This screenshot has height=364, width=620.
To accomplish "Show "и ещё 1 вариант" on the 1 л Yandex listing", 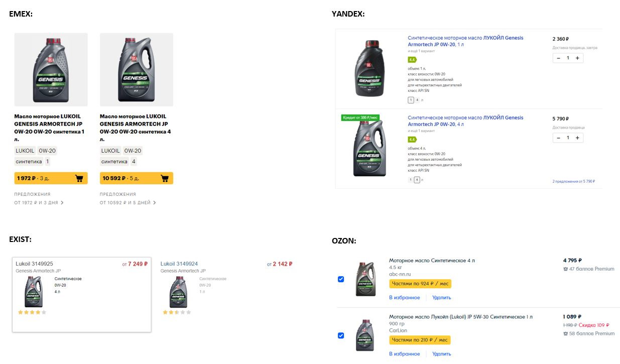I will [x=421, y=51].
